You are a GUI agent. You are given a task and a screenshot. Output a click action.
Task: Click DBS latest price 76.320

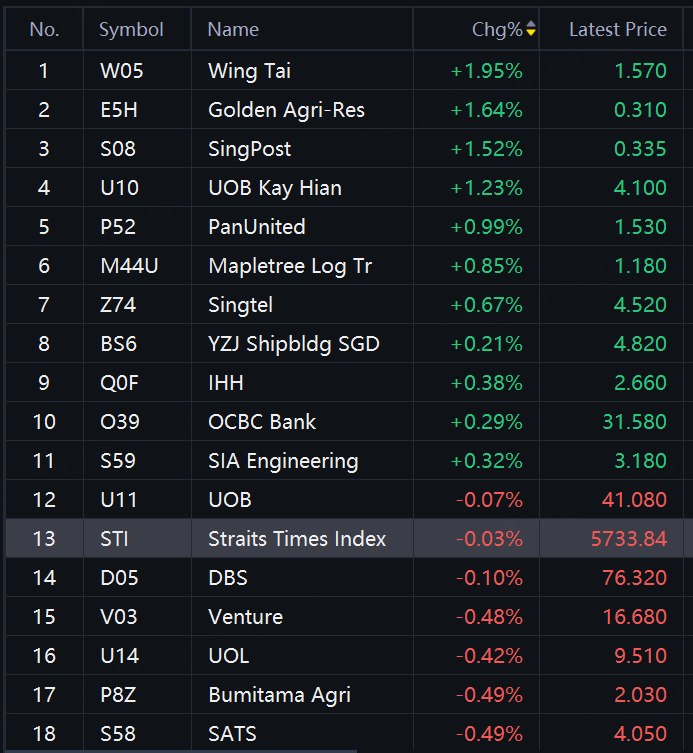pos(634,578)
